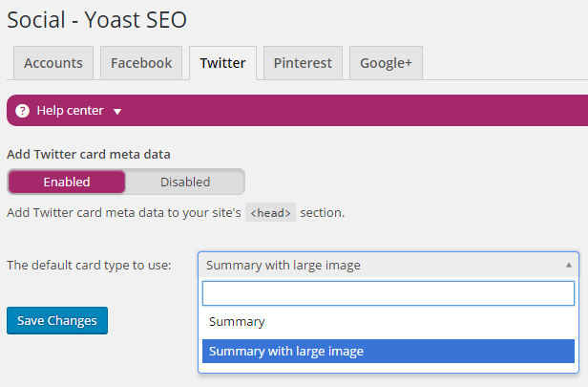Screen dimensions: 588x387
Task: Set Twitter card meta data to Enabled
Action: tap(67, 182)
